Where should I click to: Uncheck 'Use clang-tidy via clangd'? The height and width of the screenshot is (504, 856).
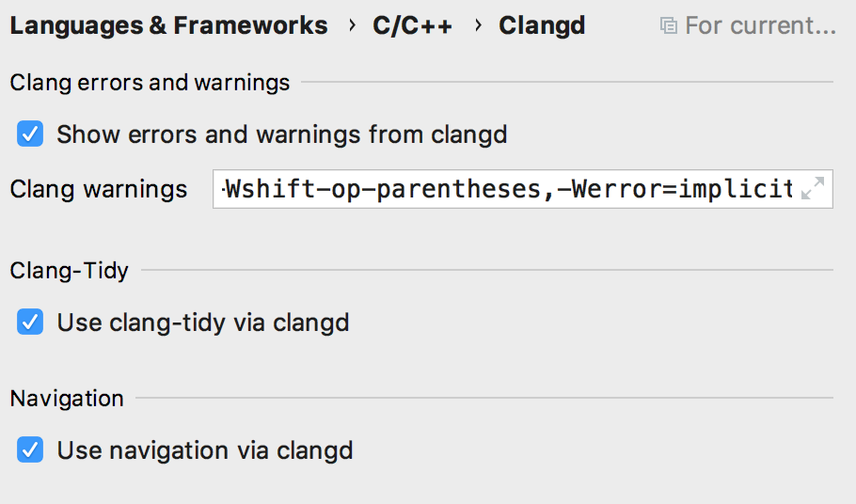[31, 323]
